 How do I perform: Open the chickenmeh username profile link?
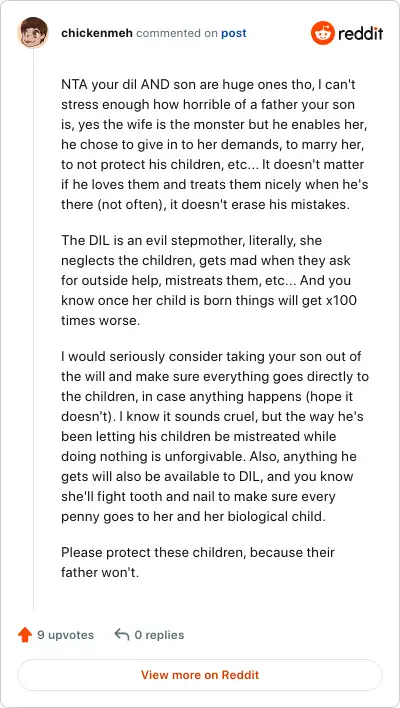coord(97,33)
